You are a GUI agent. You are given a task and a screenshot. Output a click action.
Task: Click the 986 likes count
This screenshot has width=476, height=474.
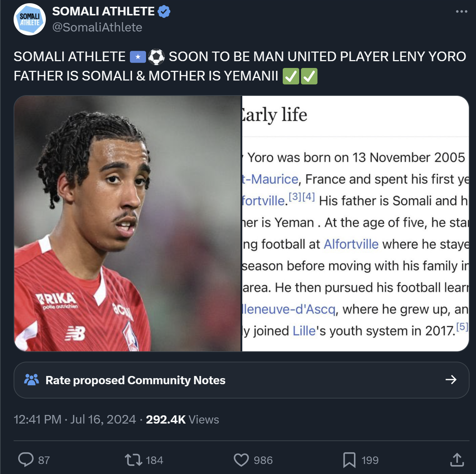point(263,460)
